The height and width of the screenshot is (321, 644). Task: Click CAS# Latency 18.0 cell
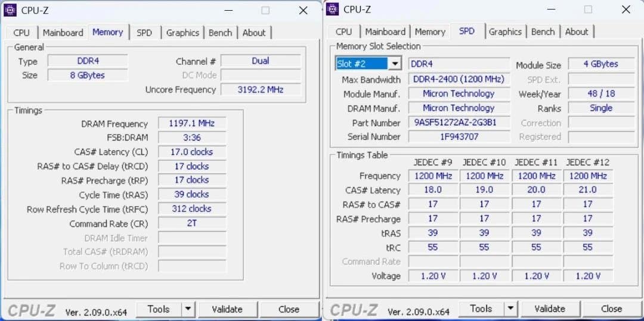[x=434, y=190]
